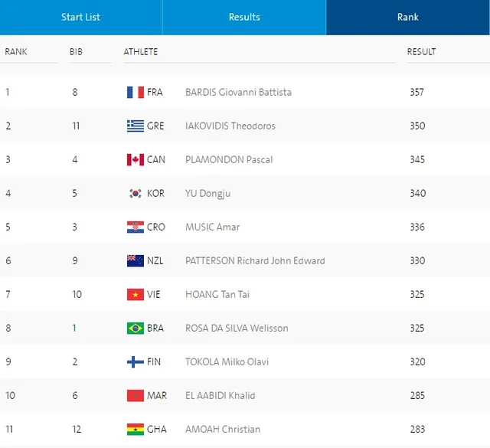Select EL AABIDI Khalid's result 285

coord(417,396)
